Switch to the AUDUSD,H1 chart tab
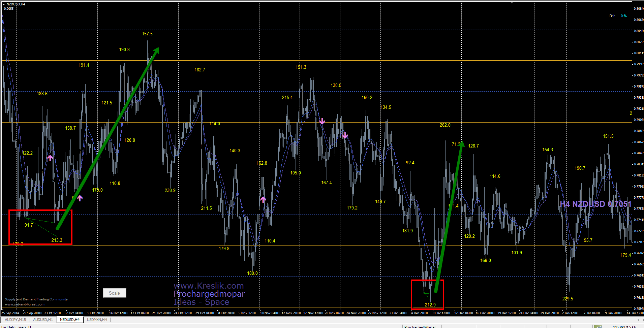Screen dimensions: 644x328 [x=43, y=320]
